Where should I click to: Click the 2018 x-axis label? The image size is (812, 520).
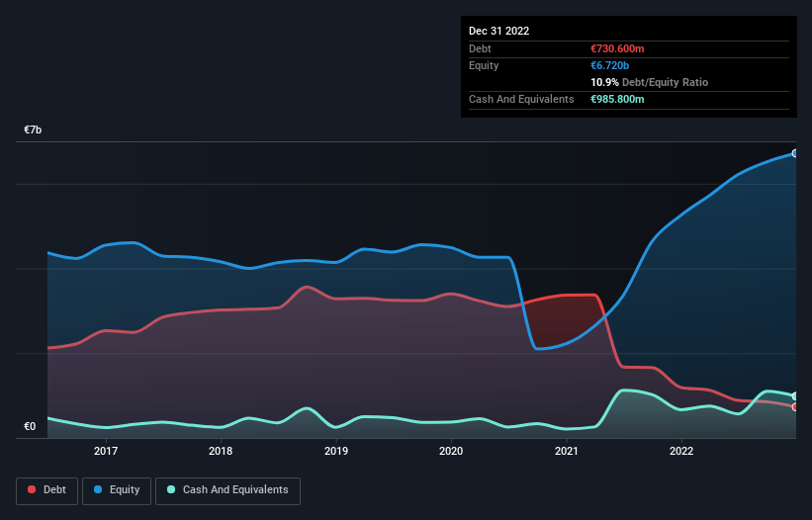tap(221, 451)
